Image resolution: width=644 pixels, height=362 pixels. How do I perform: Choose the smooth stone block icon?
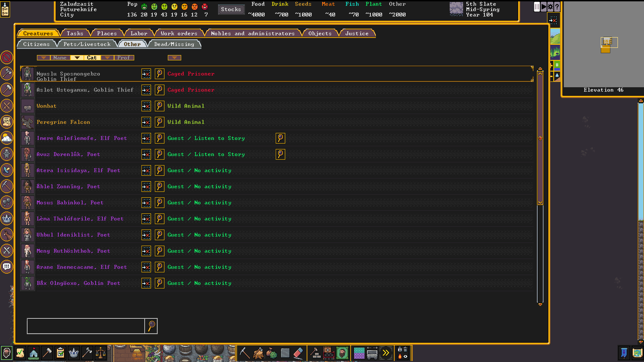click(285, 353)
